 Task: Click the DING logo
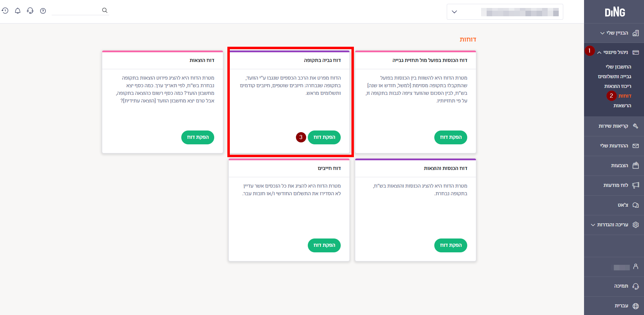tap(615, 12)
